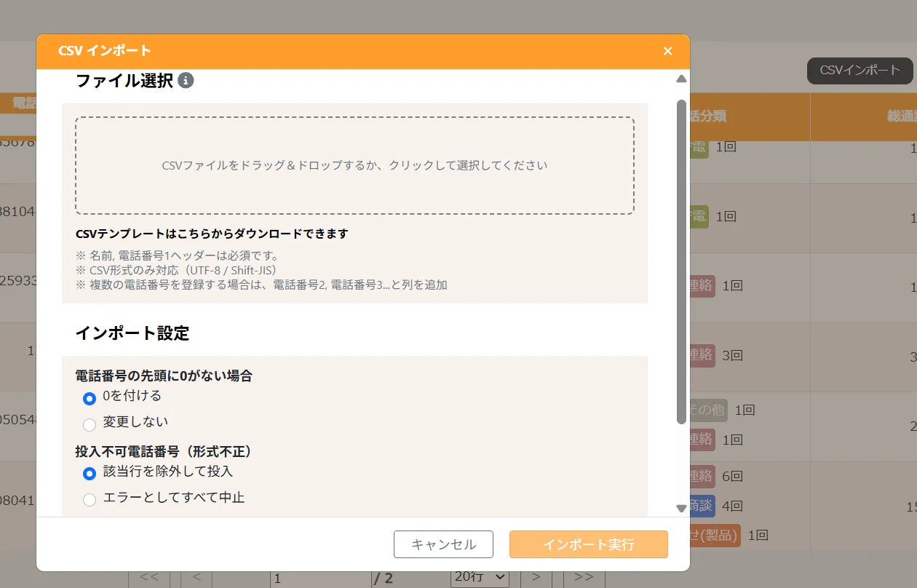Select the 0を付ける radio option
This screenshot has height=588, width=917.
pyautogui.click(x=90, y=398)
